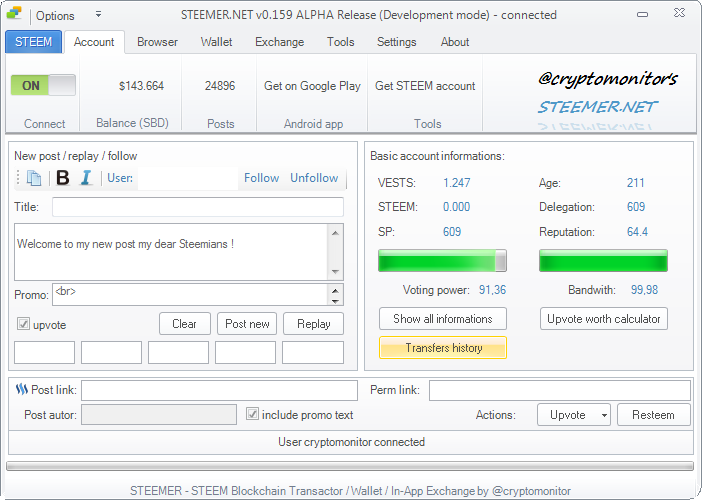Click the Perm link input field
This screenshot has width=702, height=500.
560,390
